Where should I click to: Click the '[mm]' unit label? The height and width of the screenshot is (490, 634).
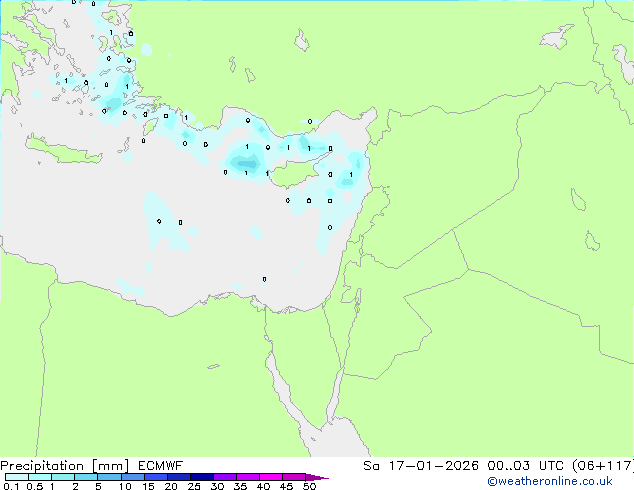110,466
